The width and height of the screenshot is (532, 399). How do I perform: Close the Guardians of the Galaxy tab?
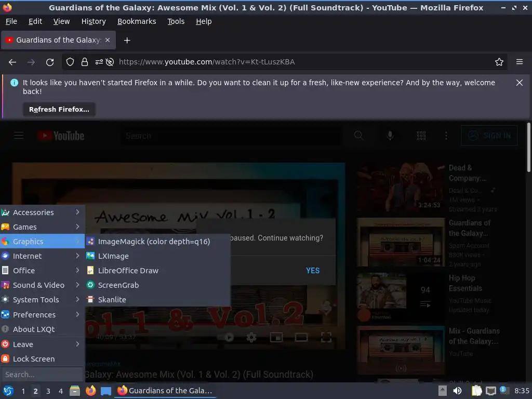coord(108,40)
